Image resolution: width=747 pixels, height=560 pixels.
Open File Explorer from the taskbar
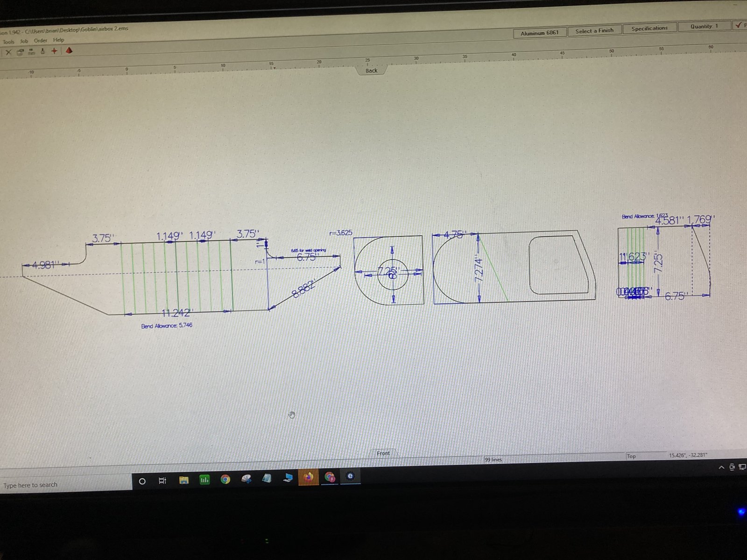pyautogui.click(x=184, y=480)
